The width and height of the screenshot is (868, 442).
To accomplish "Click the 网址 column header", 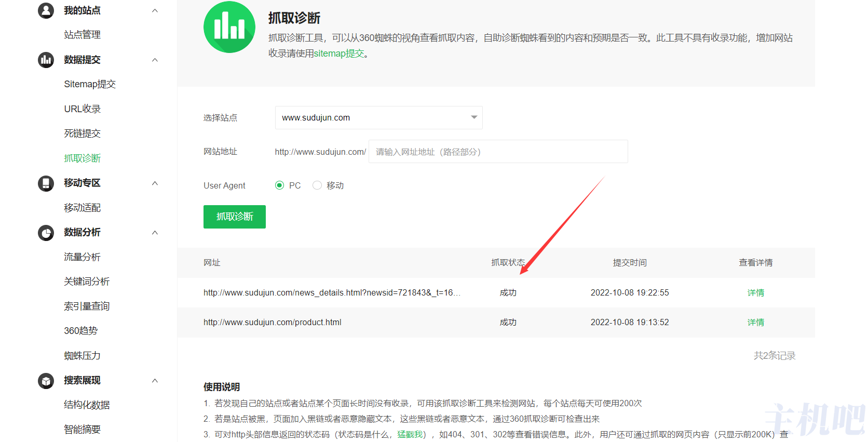I will [x=212, y=263].
